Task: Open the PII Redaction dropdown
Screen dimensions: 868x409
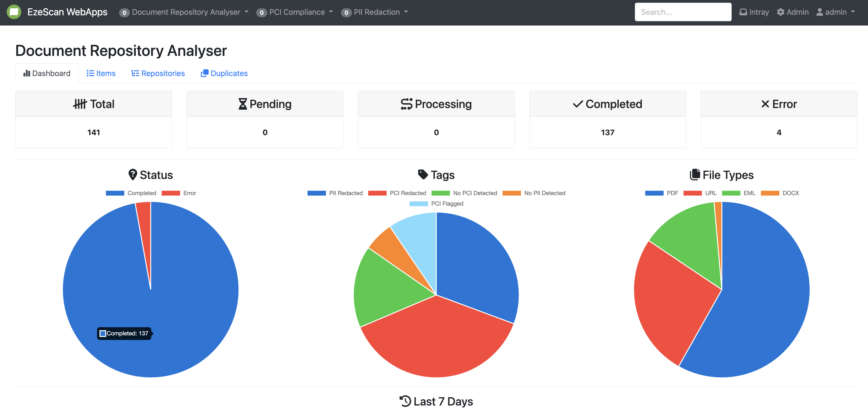Action: [376, 12]
